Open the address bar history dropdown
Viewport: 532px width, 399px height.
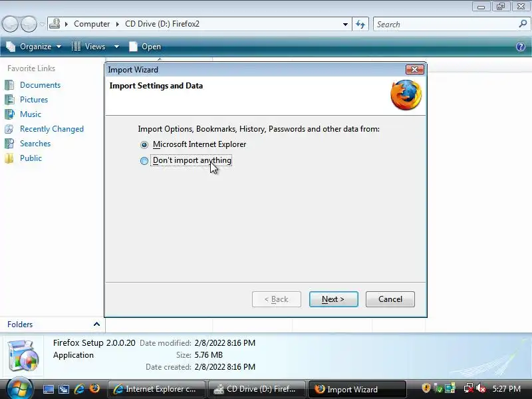(x=345, y=25)
